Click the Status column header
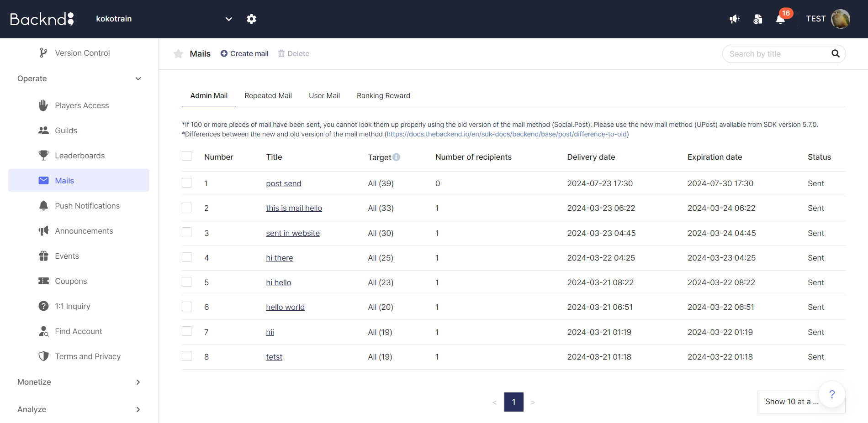The width and height of the screenshot is (868, 423). [x=819, y=157]
